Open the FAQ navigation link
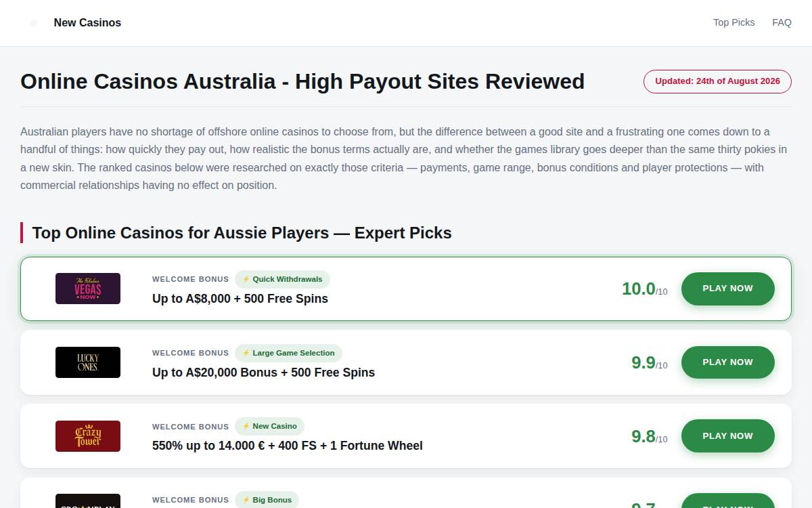 (x=782, y=22)
